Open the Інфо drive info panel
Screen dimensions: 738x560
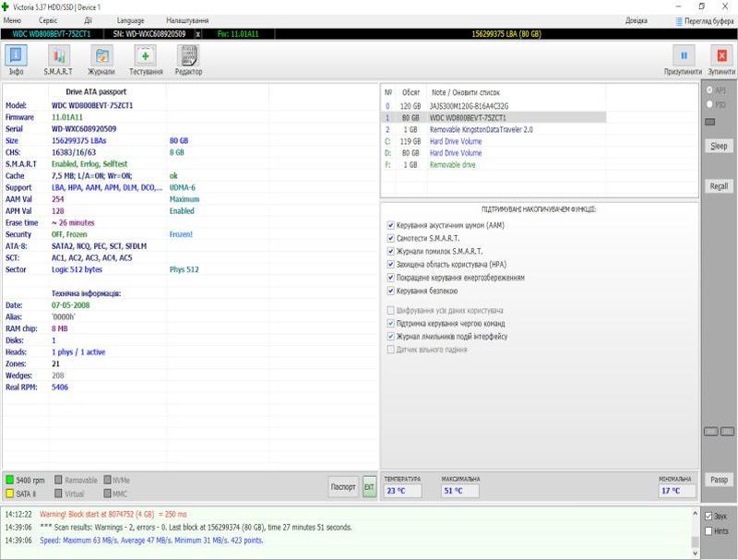pos(17,60)
